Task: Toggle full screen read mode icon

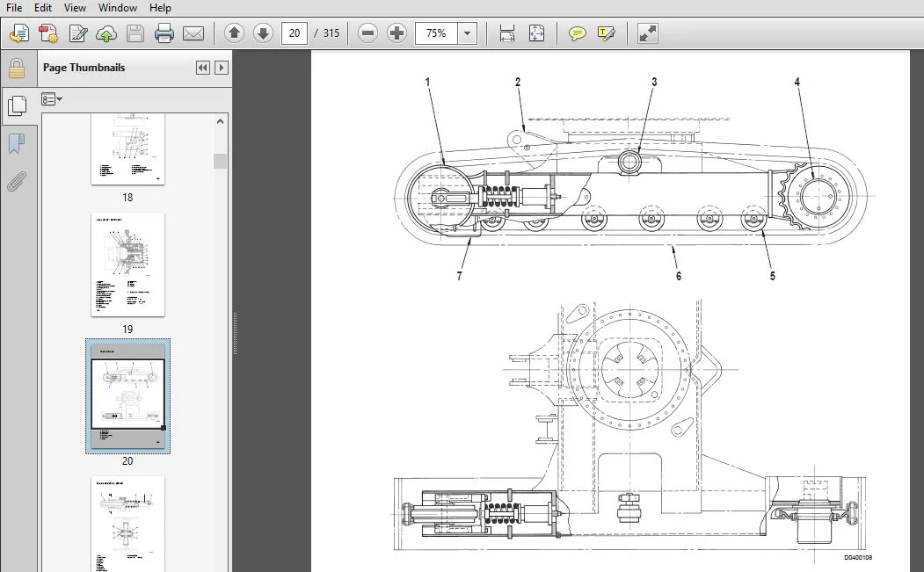Action: (x=648, y=33)
